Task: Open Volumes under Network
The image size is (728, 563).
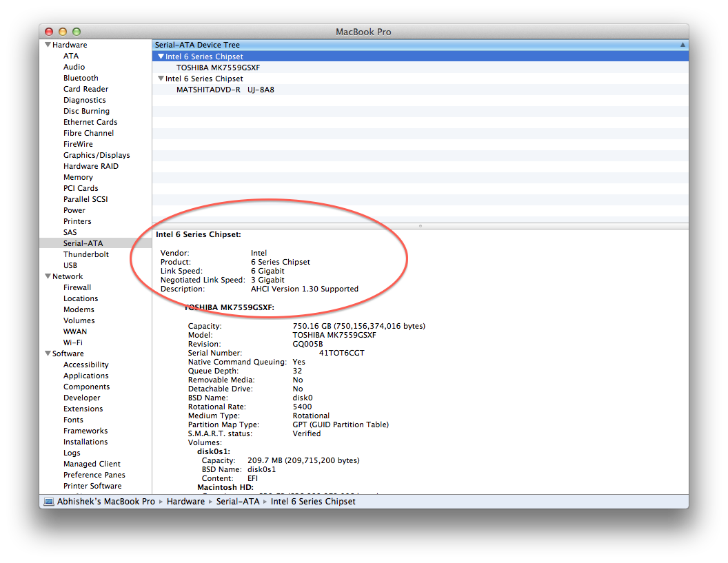Action: pos(79,320)
